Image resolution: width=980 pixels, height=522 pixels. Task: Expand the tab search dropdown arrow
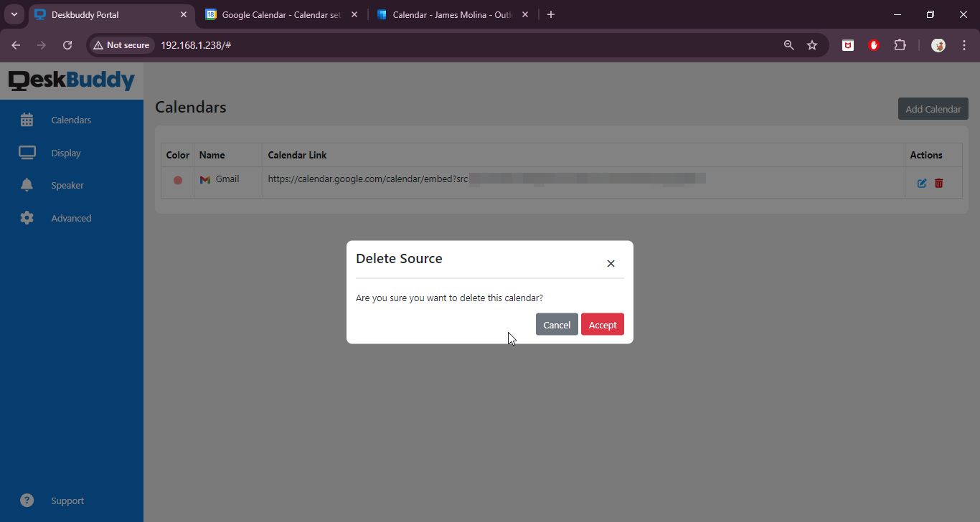14,14
